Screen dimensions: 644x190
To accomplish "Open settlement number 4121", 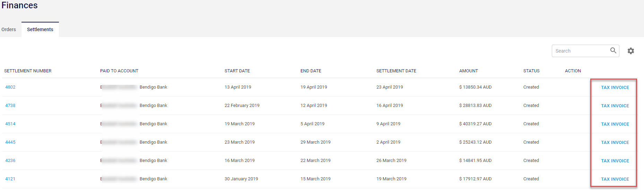I will [x=10, y=179].
